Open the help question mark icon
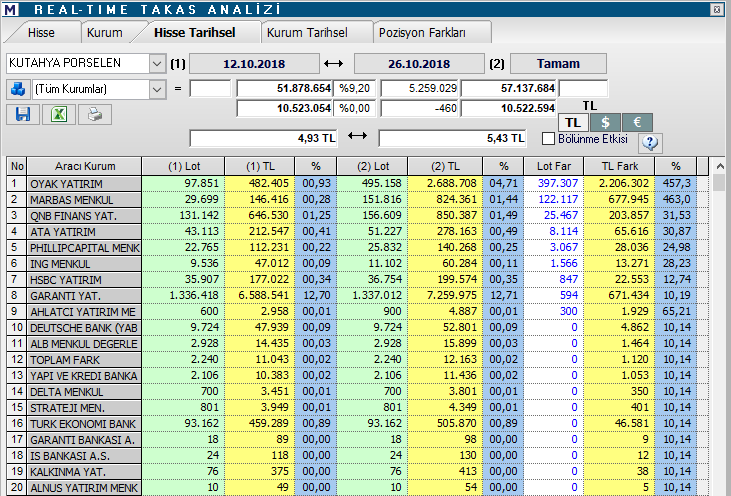This screenshot has width=731, height=496. click(x=650, y=143)
